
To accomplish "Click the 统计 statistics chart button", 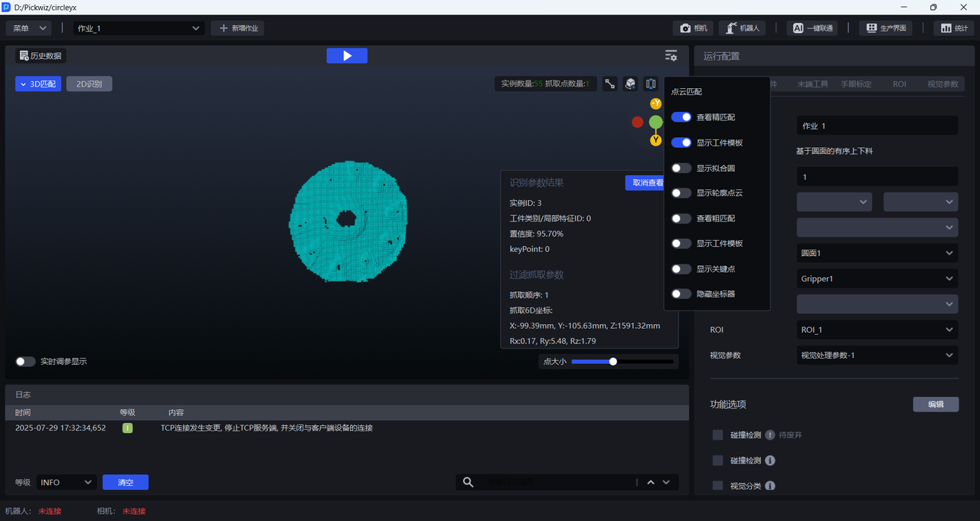I will pos(954,28).
